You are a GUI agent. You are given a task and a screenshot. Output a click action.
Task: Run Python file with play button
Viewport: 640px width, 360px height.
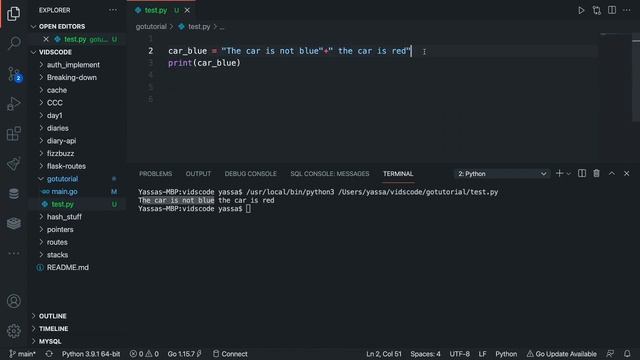[x=581, y=10]
